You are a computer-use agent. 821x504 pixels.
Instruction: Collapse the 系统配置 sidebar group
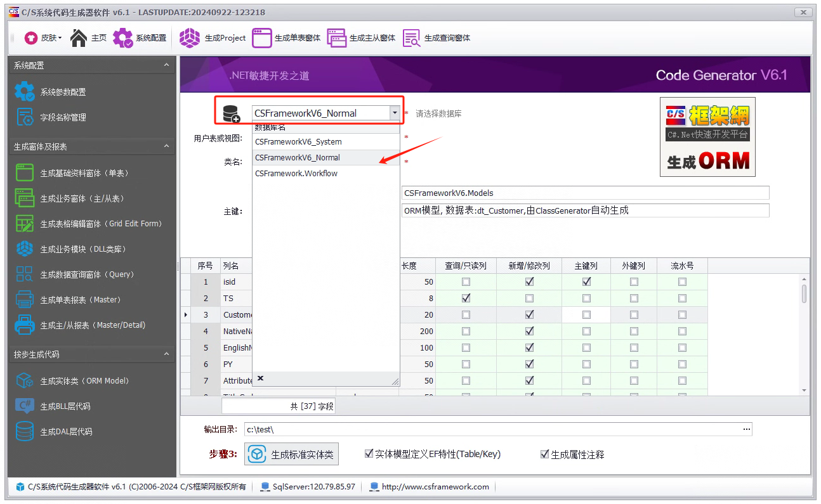coord(166,65)
